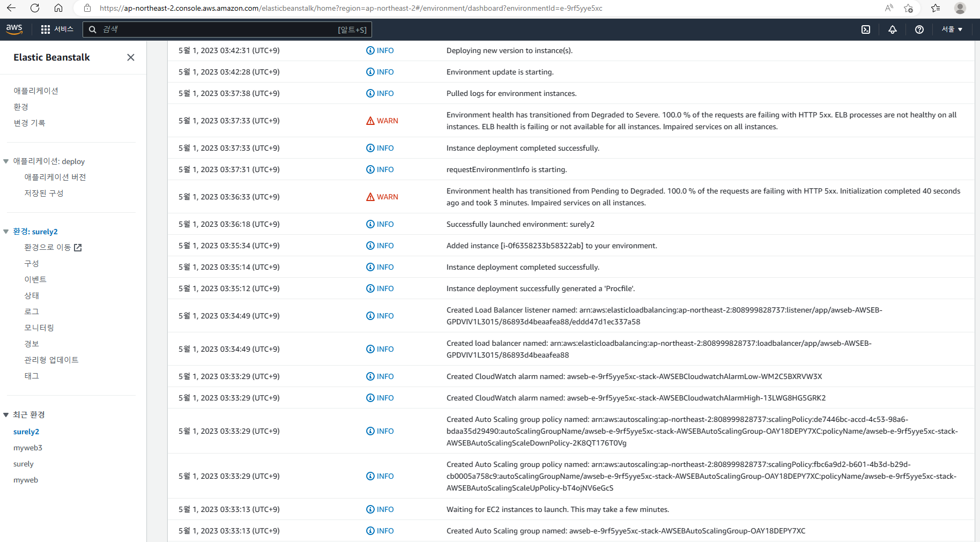Open the notifications bell
Viewport: 980px width, 542px height.
(x=893, y=29)
